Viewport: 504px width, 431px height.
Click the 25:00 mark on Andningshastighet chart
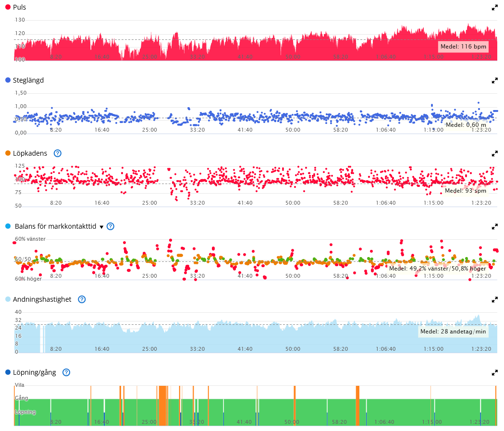coord(149,349)
